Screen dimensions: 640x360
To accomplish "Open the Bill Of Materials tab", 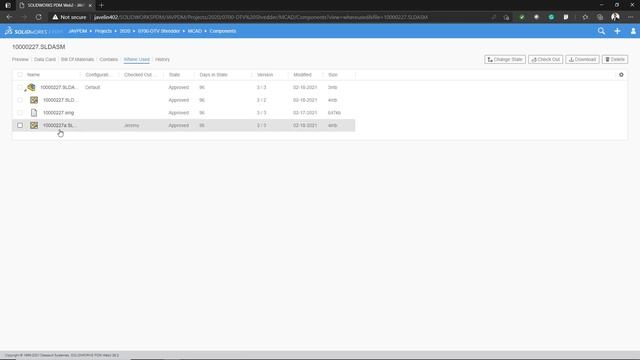I will click(x=78, y=60).
